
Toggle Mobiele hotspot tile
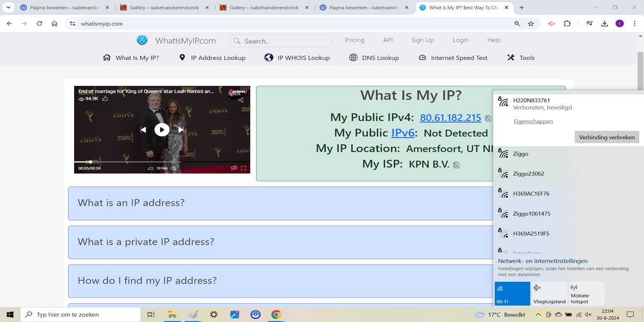(x=586, y=294)
